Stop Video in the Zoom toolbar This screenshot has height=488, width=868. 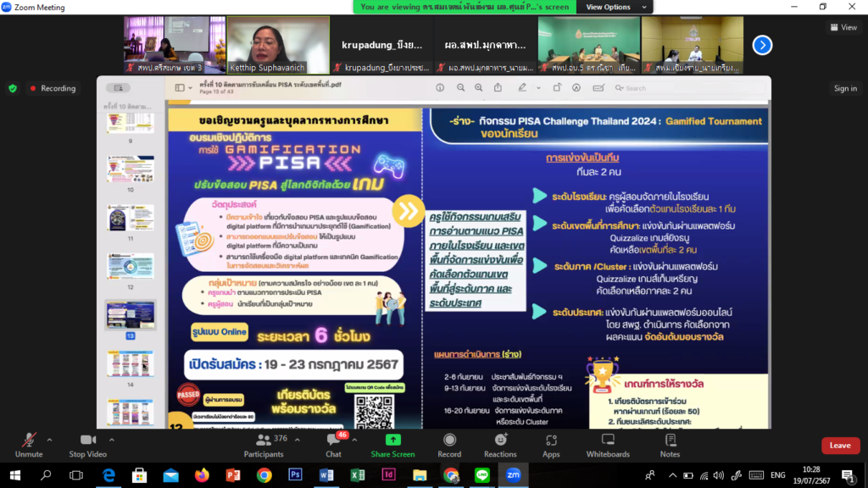86,444
